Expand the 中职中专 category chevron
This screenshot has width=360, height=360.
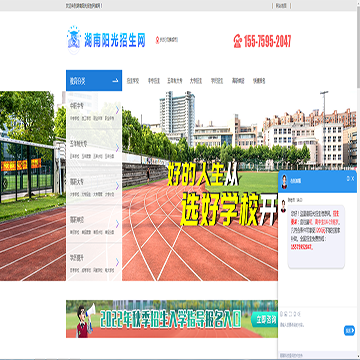click(117, 109)
